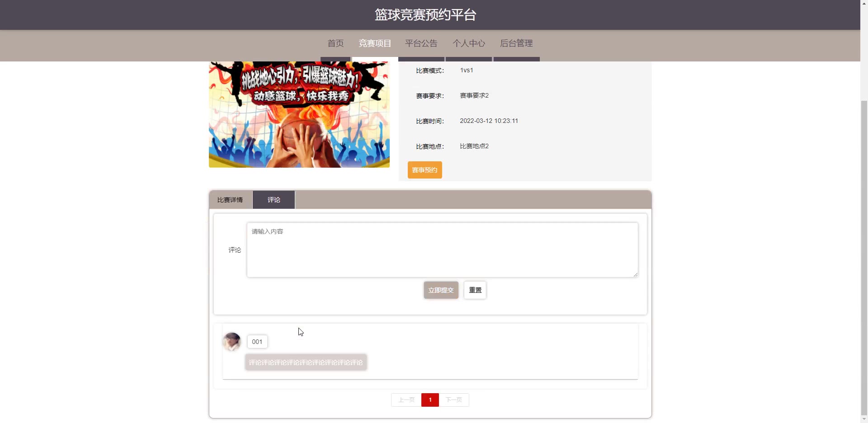This screenshot has width=868, height=423.
Task: Click the basketball event poster image
Action: [x=299, y=114]
